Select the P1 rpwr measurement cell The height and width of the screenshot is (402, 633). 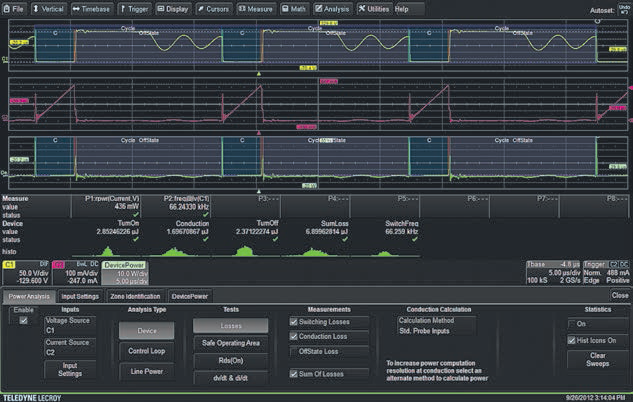click(106, 207)
